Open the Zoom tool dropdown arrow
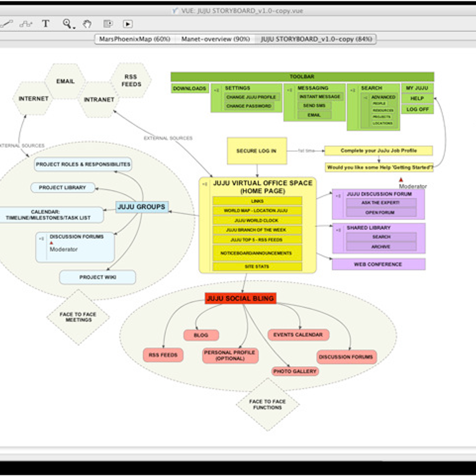Viewport: 476px width, 476px height. point(74,28)
